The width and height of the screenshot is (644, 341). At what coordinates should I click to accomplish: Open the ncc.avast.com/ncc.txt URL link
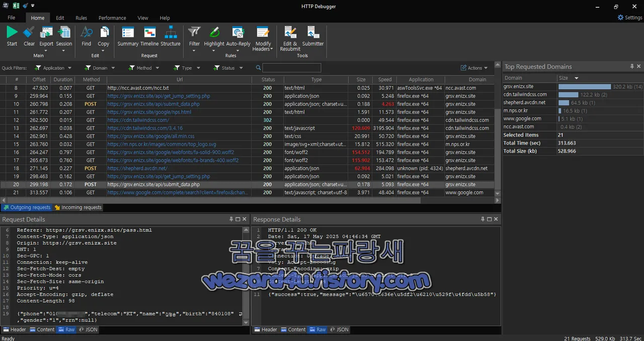tap(138, 88)
